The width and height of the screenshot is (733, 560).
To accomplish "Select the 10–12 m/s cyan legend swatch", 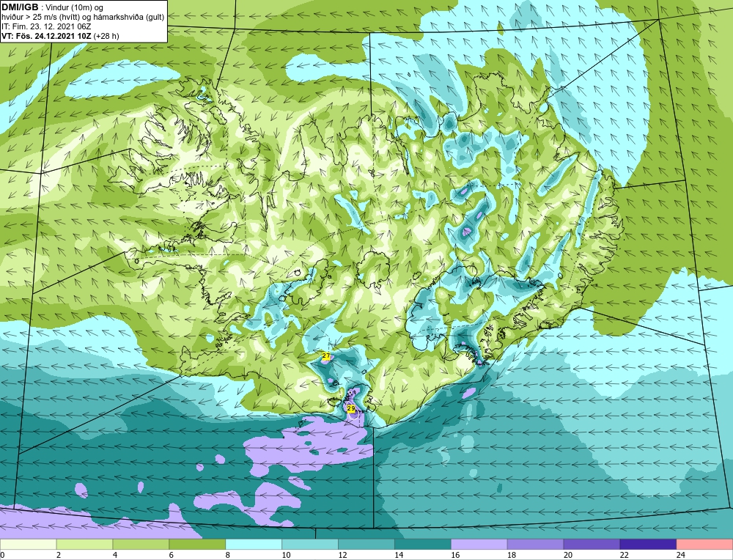I will [310, 545].
